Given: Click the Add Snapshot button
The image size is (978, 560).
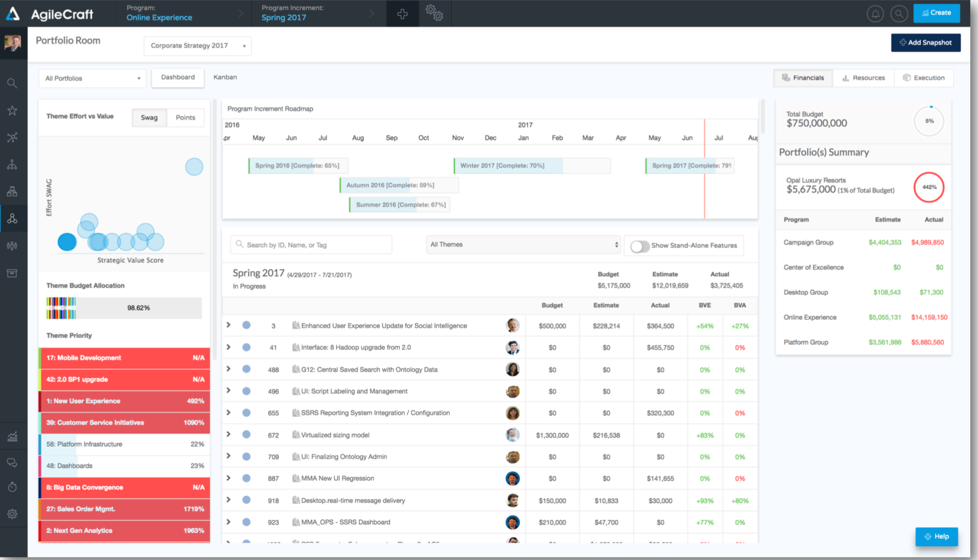Looking at the screenshot, I should tap(925, 43).
